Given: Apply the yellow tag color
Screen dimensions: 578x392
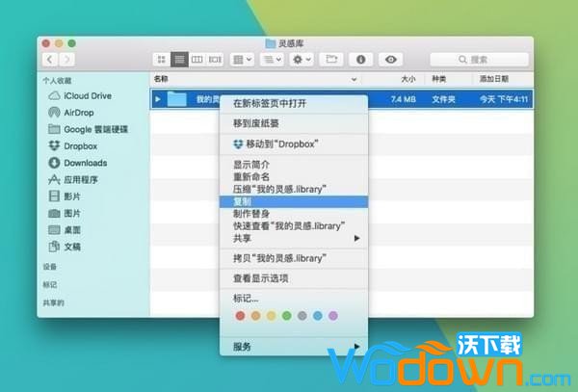Looking at the screenshot, I should click(x=272, y=316).
